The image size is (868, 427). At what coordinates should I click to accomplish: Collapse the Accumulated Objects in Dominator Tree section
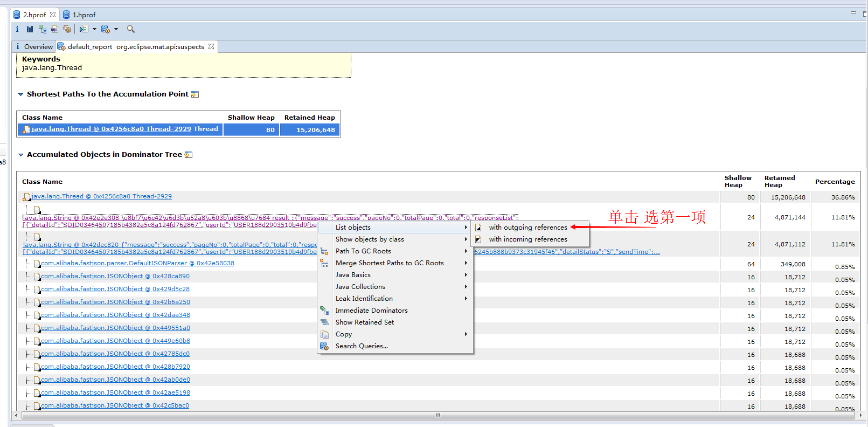21,155
